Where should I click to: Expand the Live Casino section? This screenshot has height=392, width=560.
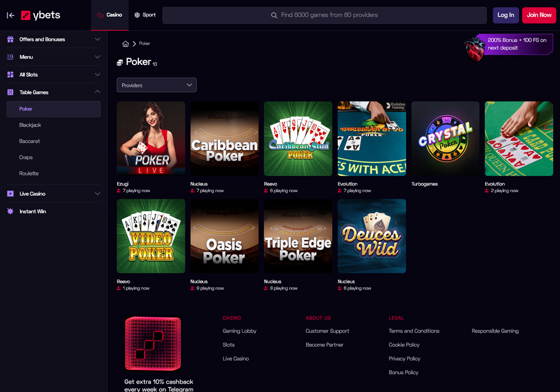[x=97, y=194]
